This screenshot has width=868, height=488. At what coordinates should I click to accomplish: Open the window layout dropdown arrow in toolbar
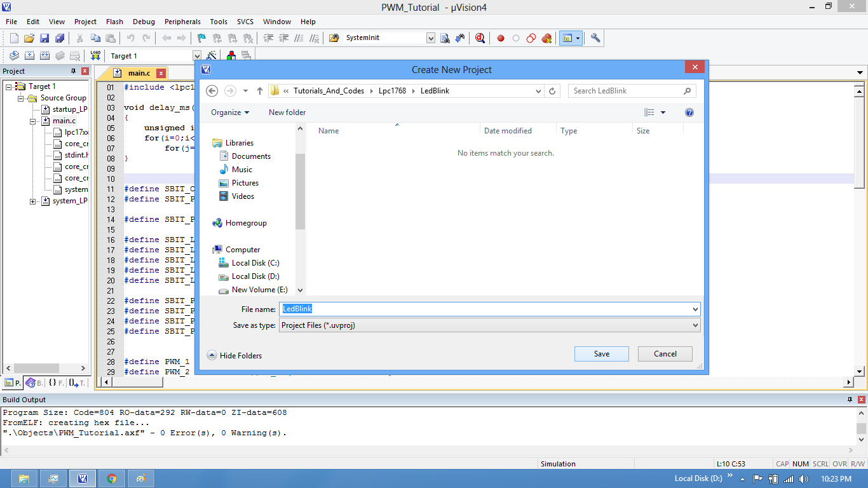(578, 38)
